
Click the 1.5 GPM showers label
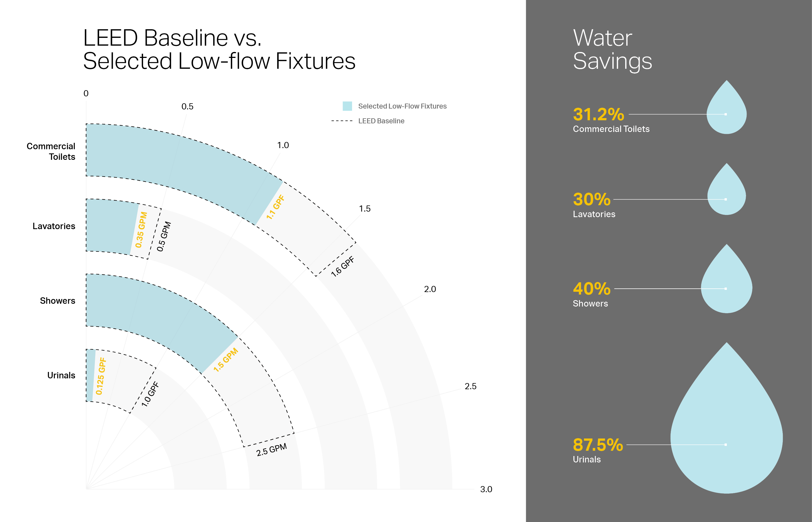point(226,360)
